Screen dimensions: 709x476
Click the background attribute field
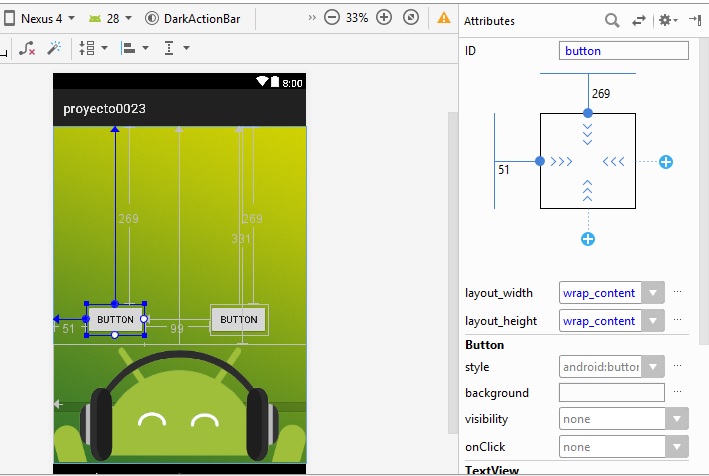pos(611,393)
